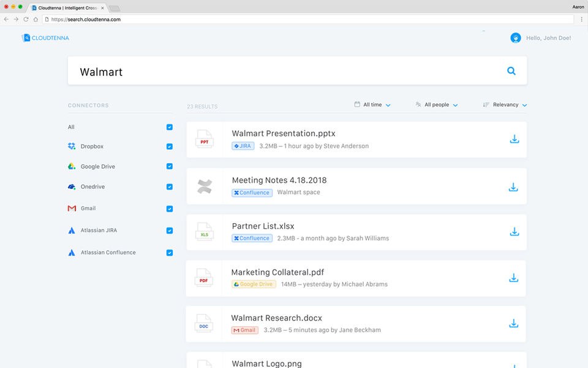The image size is (588, 368).
Task: Select the Cloudtenna browser tab
Action: pyautogui.click(x=67, y=8)
